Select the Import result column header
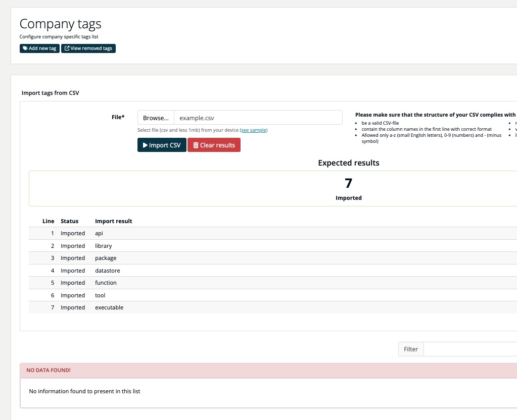 coord(113,221)
